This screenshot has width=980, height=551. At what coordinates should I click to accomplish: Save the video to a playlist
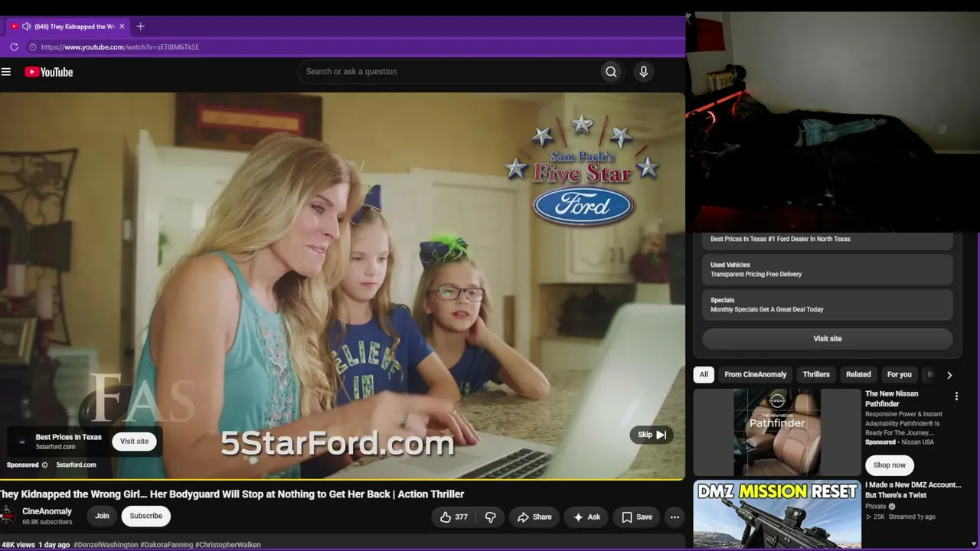[x=636, y=517]
